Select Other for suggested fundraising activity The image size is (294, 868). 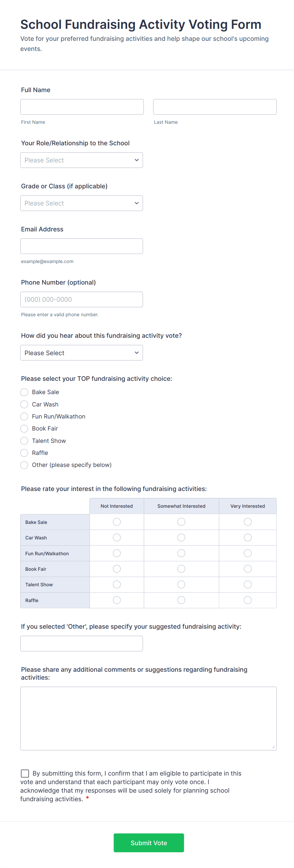(24, 465)
